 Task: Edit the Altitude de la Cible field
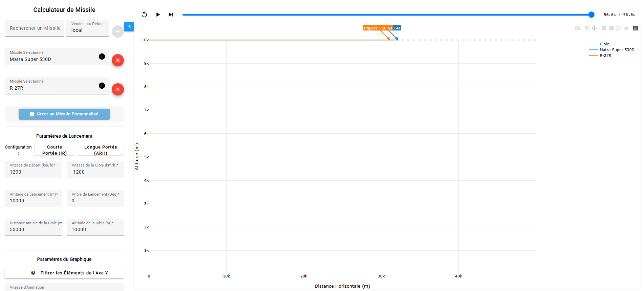click(95, 227)
